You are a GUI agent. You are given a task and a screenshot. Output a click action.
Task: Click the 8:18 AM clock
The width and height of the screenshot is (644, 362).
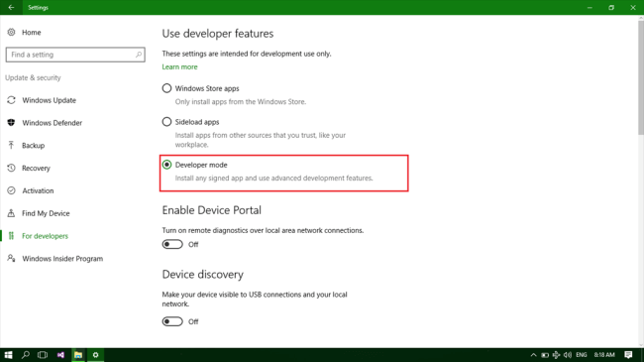coord(604,355)
